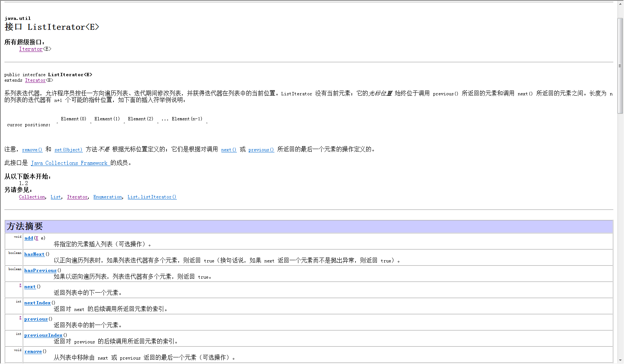Open the E parameter type in add
This screenshot has width=624, height=364.
[x=37, y=238]
